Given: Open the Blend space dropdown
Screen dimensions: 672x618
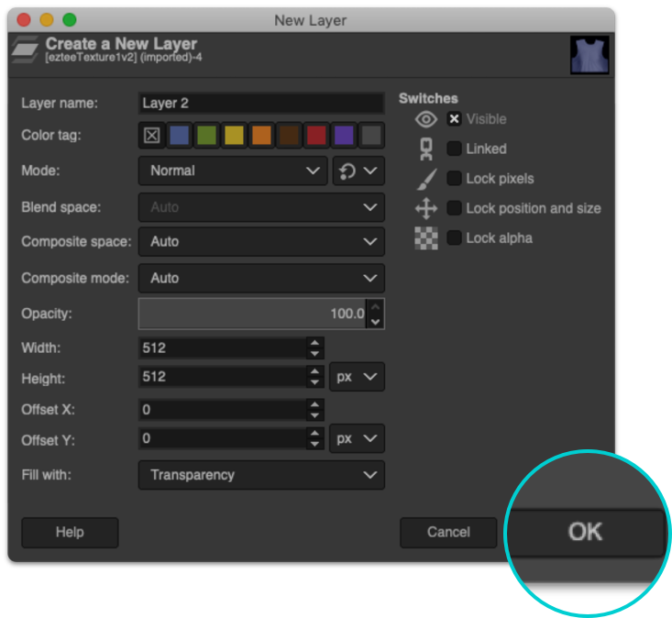Looking at the screenshot, I should tap(261, 207).
